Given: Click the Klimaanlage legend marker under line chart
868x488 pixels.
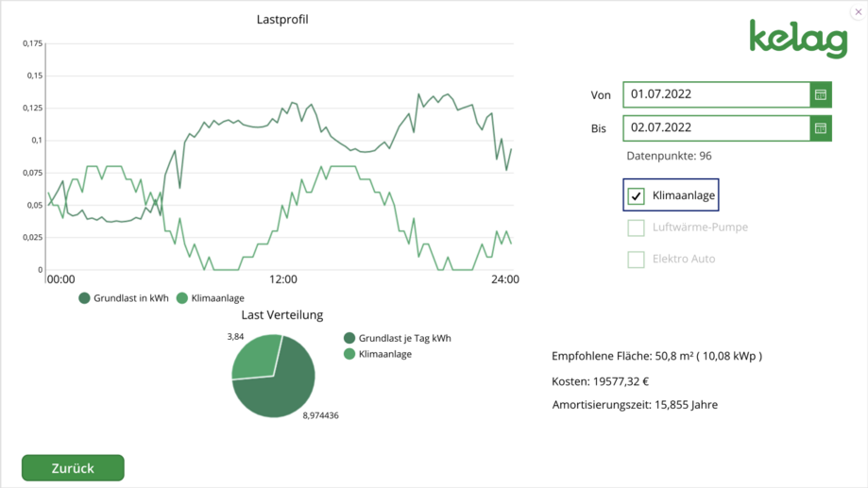Looking at the screenshot, I should point(182,298).
